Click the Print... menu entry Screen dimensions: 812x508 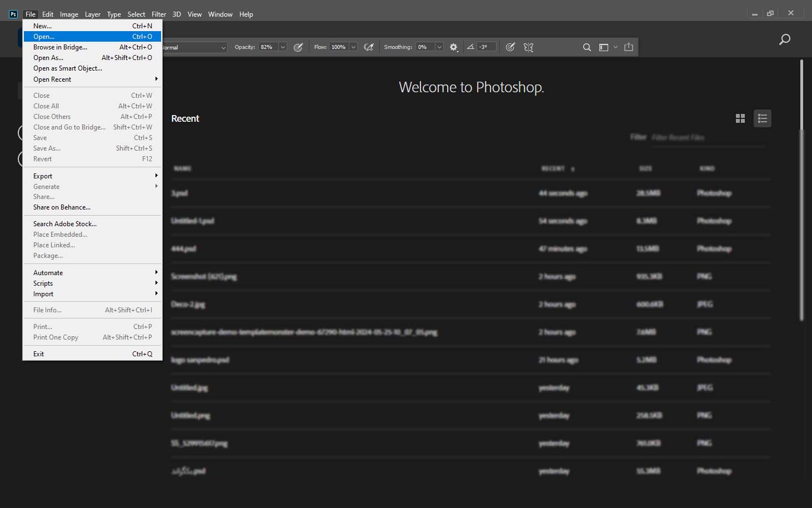pyautogui.click(x=92, y=327)
